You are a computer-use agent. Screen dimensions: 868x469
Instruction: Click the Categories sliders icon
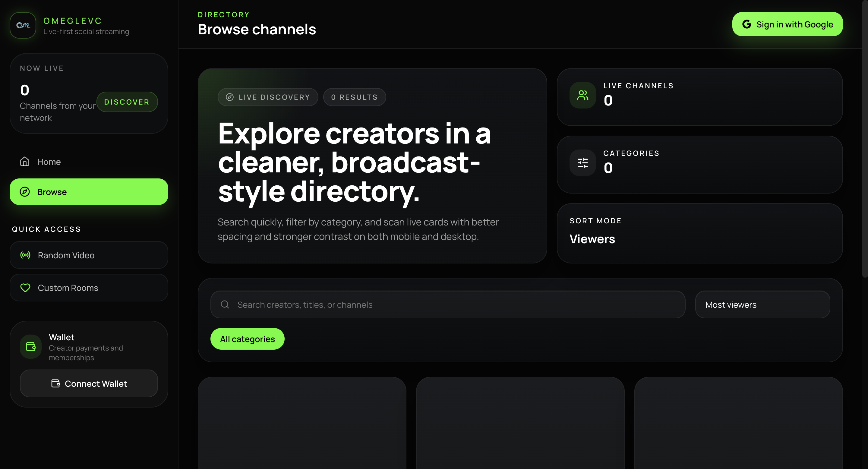[582, 163]
